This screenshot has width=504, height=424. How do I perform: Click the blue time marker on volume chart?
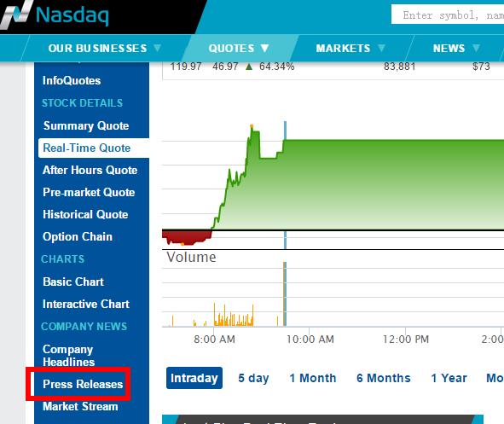285,293
